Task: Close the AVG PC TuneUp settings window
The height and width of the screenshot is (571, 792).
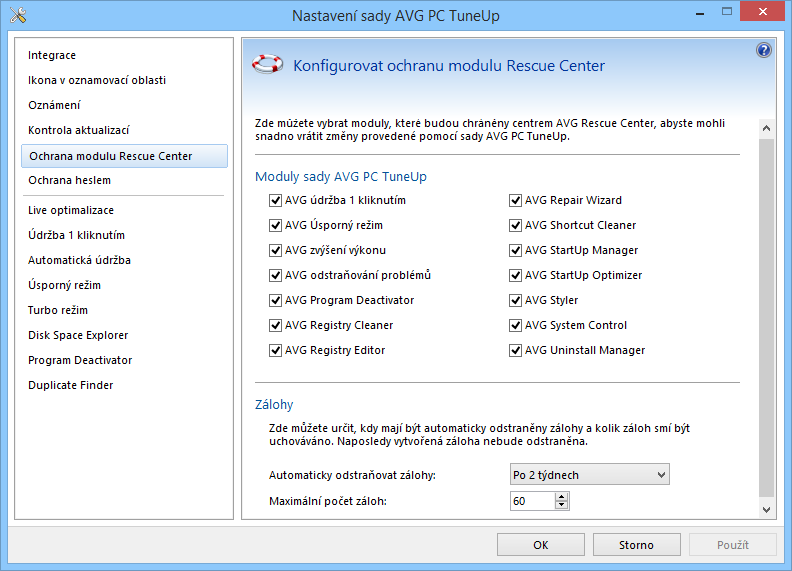Action: [763, 11]
